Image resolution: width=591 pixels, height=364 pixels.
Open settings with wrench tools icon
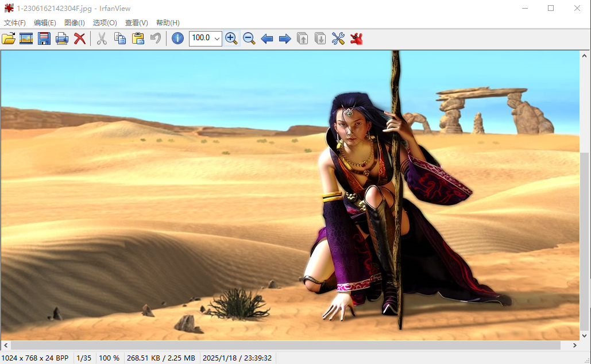click(x=338, y=38)
